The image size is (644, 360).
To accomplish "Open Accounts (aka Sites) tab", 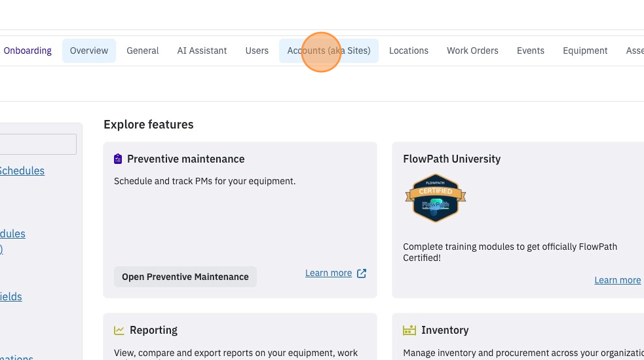I will [329, 50].
